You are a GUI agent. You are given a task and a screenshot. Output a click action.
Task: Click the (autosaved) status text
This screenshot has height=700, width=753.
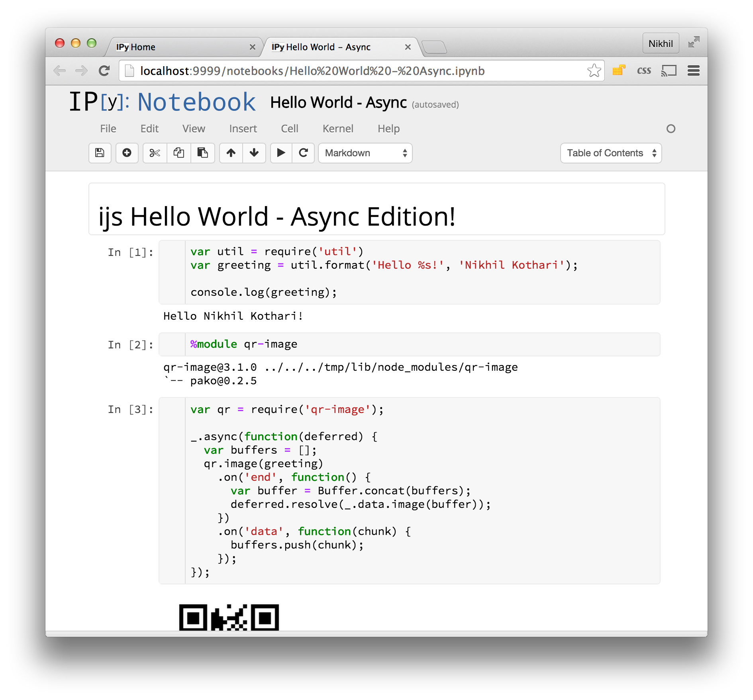pos(435,104)
